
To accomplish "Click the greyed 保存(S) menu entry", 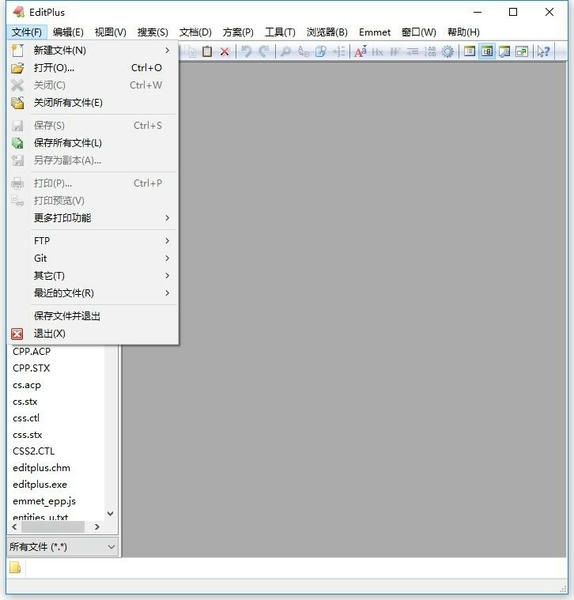I will pos(93,126).
